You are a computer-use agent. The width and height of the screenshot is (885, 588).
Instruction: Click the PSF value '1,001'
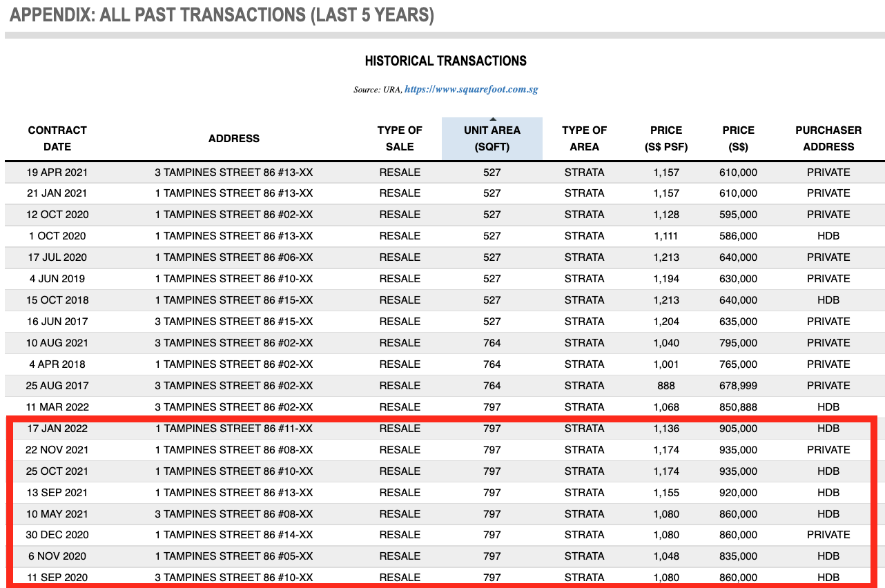666,364
